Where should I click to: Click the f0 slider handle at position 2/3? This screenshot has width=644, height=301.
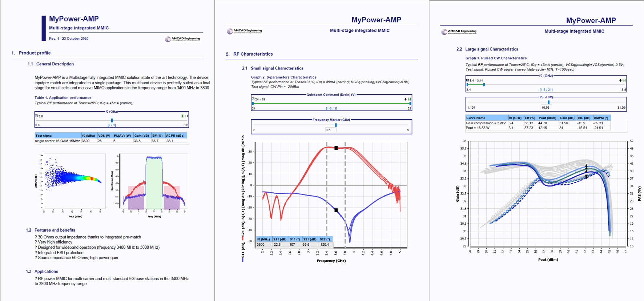pyautogui.click(x=112, y=120)
